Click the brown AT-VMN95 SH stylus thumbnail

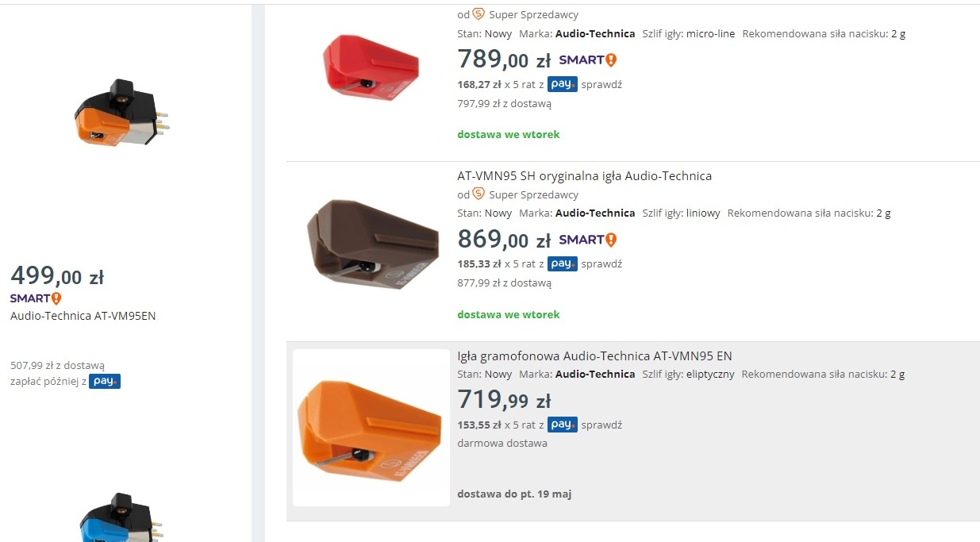(x=372, y=244)
